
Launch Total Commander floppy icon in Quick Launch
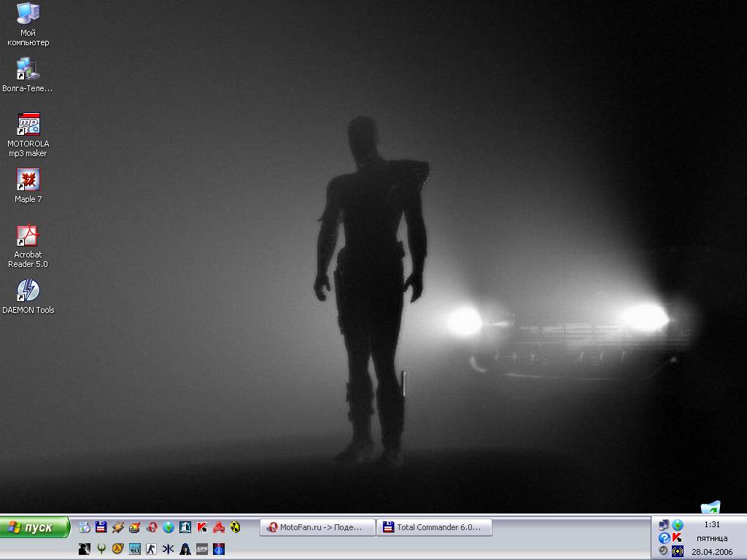click(x=101, y=526)
